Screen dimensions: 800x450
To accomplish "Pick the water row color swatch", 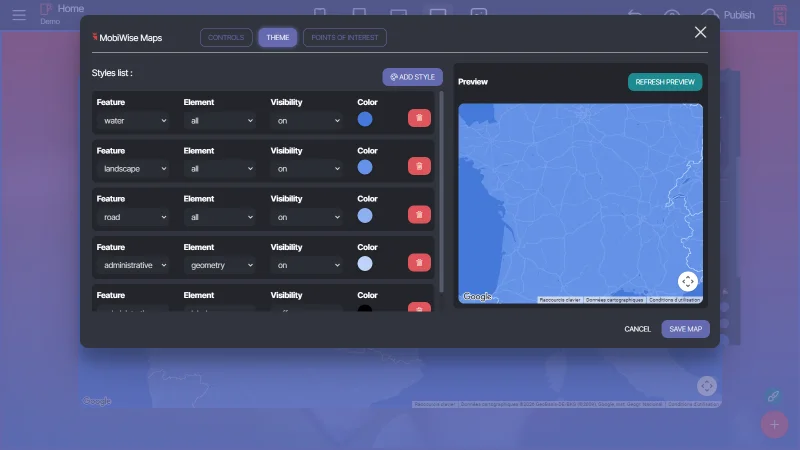I will [365, 119].
